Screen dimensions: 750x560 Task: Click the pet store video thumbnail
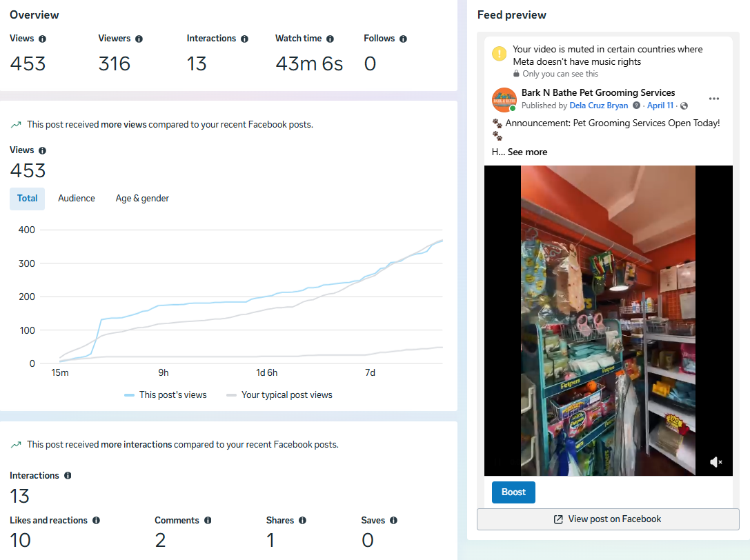pos(608,321)
